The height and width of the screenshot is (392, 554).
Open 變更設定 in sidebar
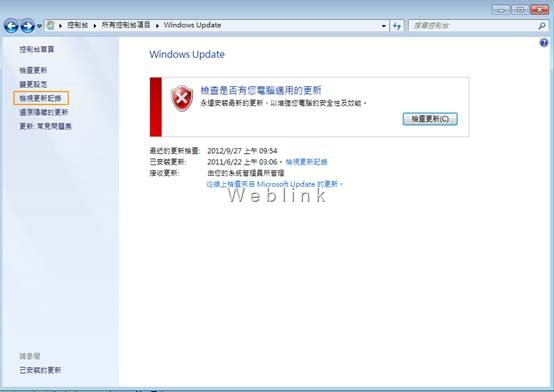(x=33, y=84)
